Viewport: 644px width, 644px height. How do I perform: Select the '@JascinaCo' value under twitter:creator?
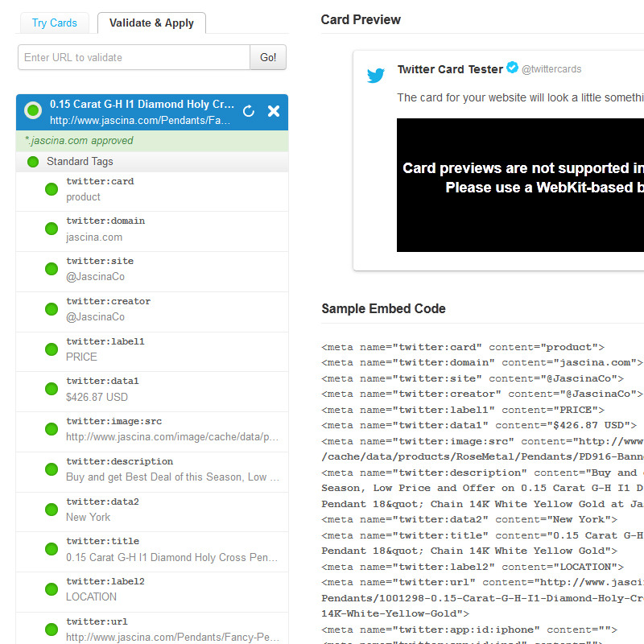(95, 317)
